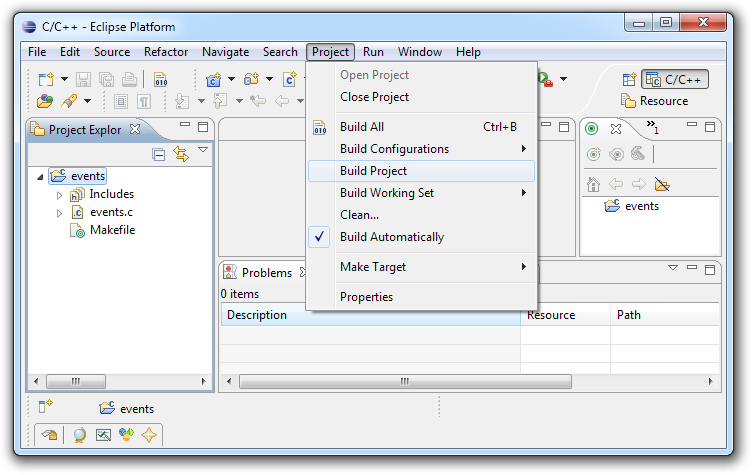The width and height of the screenshot is (752, 475).
Task: Expand Build Configurations submenu
Action: coord(421,149)
